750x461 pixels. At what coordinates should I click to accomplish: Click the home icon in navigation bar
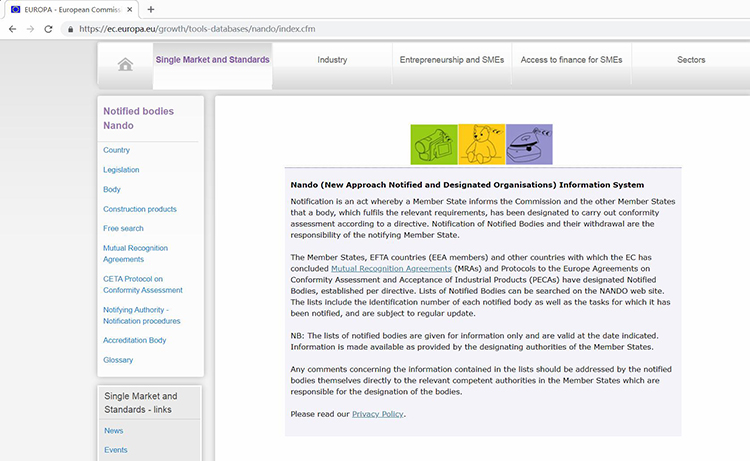pos(125,64)
